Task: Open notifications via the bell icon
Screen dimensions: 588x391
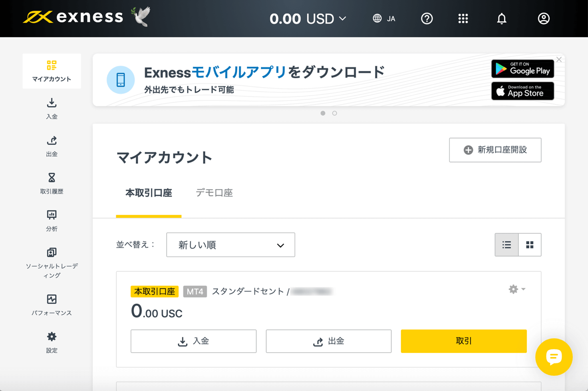Action: [x=502, y=18]
